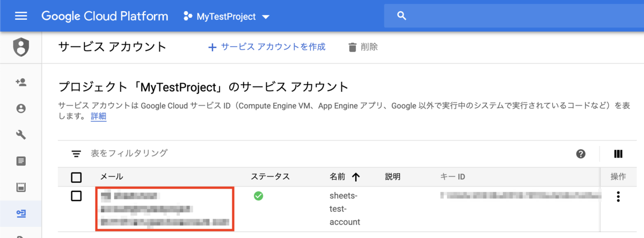The image size is (644, 238).
Task: Open the wrench tools sidebar icon
Action: click(21, 135)
